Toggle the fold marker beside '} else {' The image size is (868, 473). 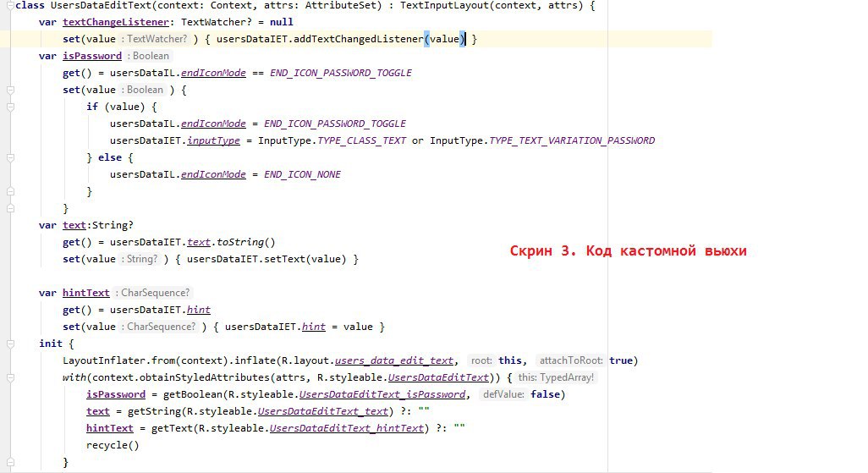[x=10, y=158]
